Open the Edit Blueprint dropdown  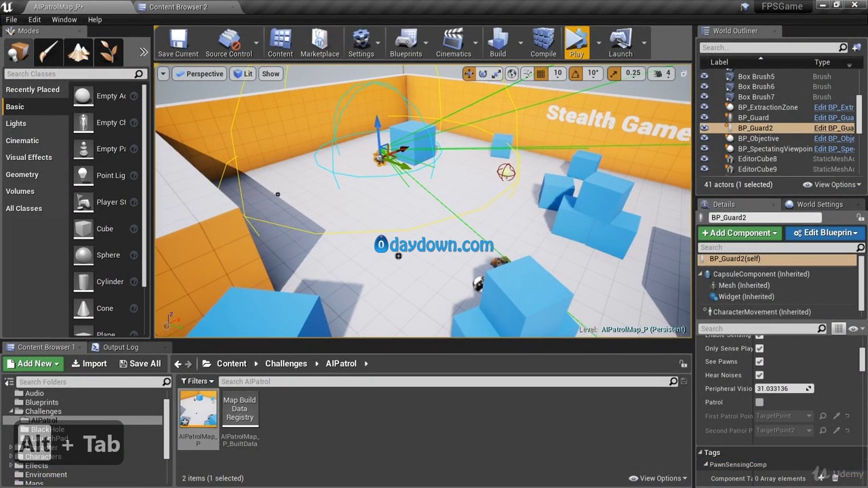pyautogui.click(x=825, y=232)
